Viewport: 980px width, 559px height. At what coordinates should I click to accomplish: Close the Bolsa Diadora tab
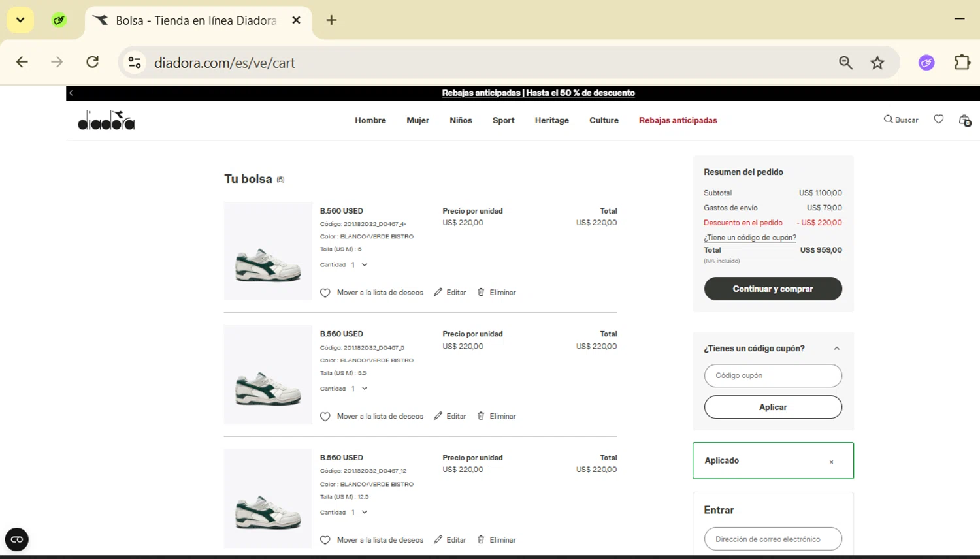click(296, 20)
